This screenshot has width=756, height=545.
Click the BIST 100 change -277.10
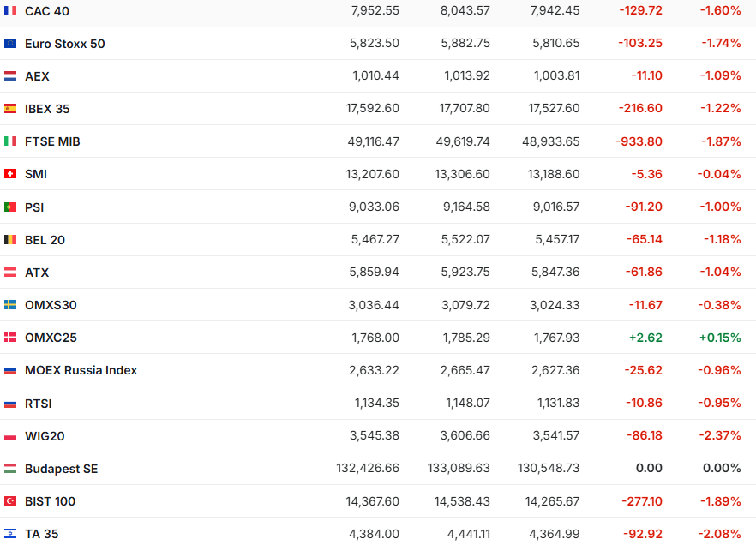pyautogui.click(x=642, y=501)
